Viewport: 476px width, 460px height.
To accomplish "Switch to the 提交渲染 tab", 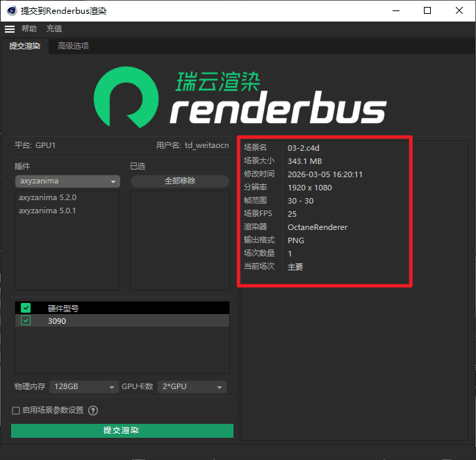I will point(24,46).
